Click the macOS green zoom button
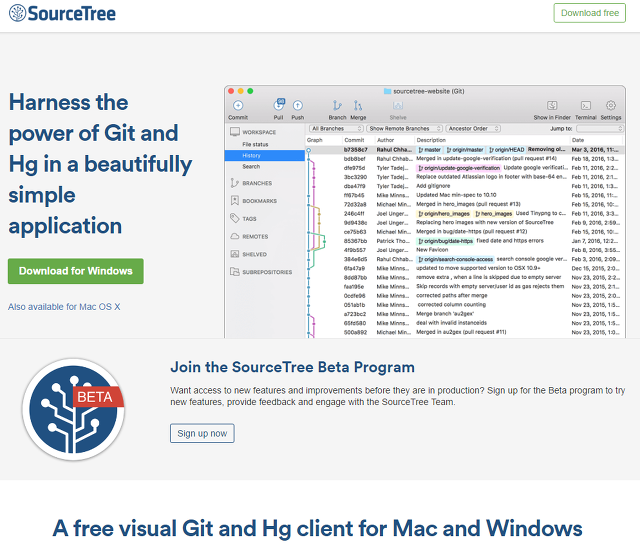640x551 pixels. pyautogui.click(x=250, y=91)
